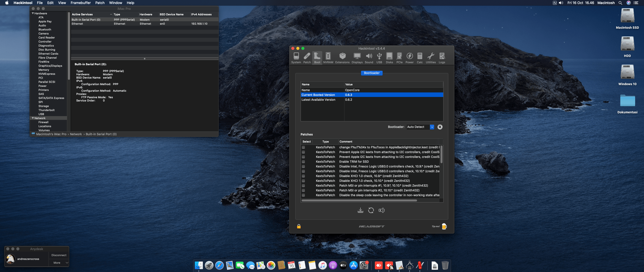This screenshot has height=272, width=644.
Task: Open the Utilities section in Hackintool
Action: 431,58
